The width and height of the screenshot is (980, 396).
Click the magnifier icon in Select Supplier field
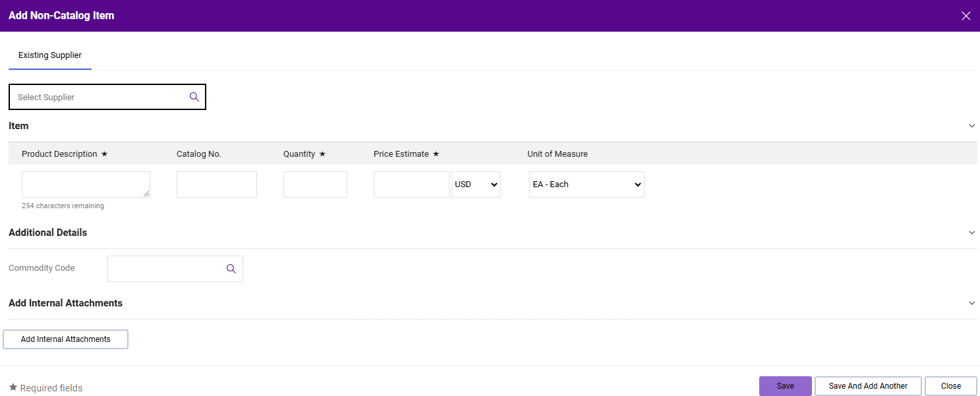tap(194, 97)
